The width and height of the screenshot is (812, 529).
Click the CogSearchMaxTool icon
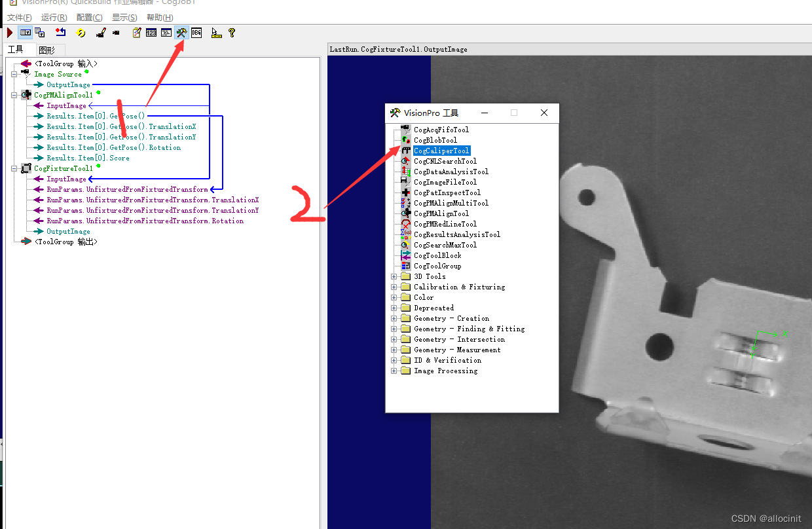405,245
